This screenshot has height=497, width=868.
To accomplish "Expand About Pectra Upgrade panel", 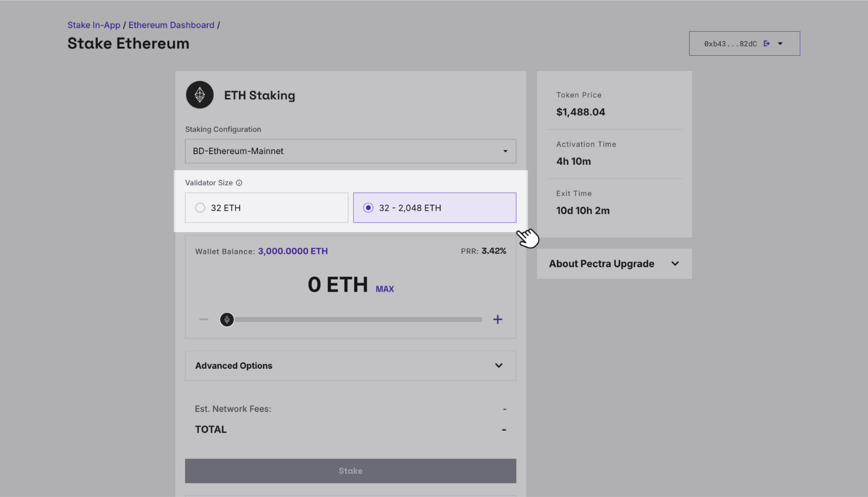I will click(x=614, y=264).
